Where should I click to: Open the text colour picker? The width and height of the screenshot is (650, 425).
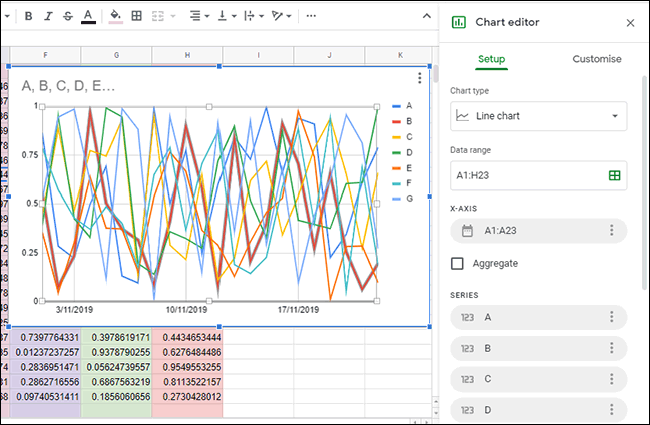click(x=88, y=16)
